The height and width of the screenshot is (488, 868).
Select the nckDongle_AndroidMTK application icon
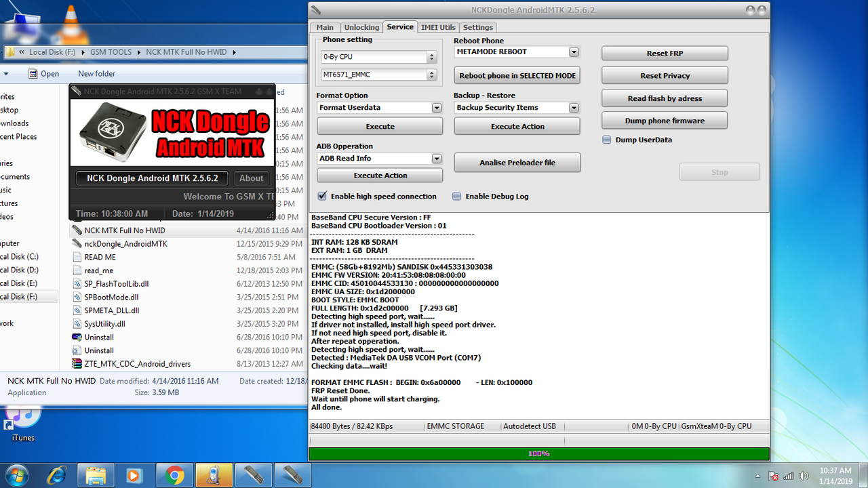click(x=77, y=244)
